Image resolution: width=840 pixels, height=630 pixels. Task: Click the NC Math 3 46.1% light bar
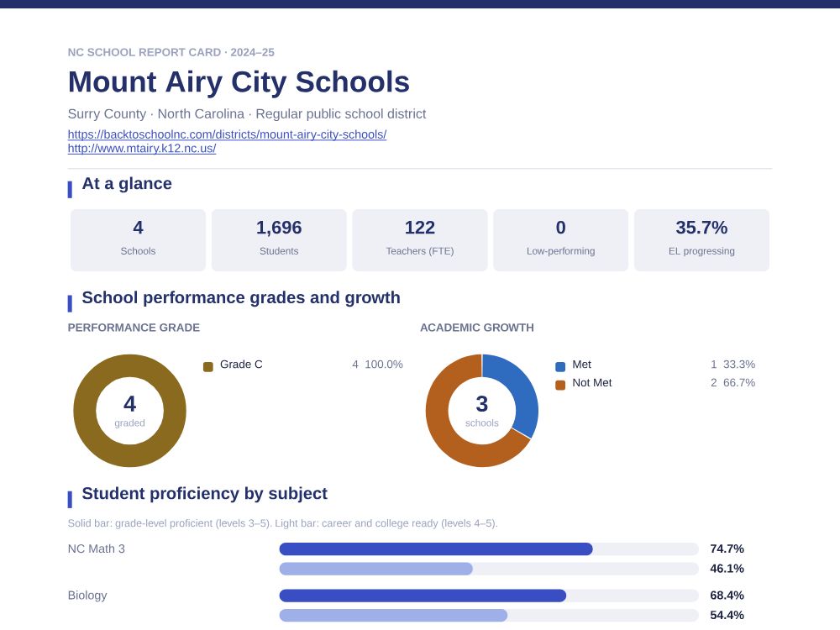(x=376, y=569)
